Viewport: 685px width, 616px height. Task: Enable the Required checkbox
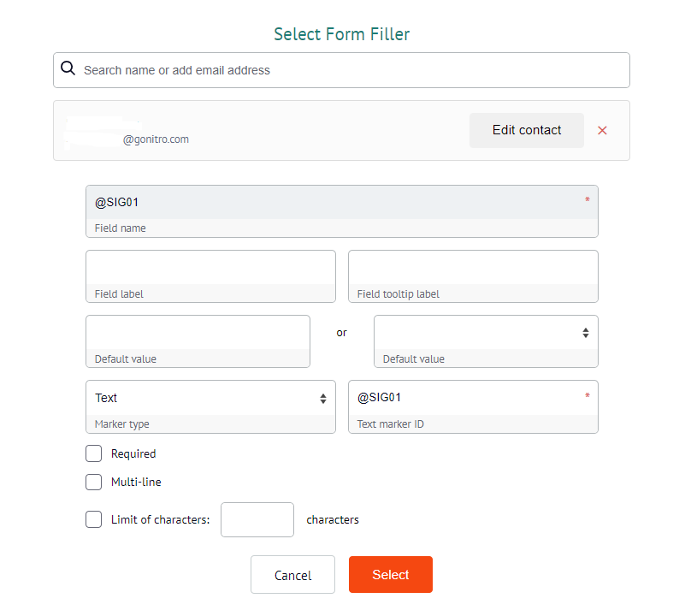tap(93, 453)
